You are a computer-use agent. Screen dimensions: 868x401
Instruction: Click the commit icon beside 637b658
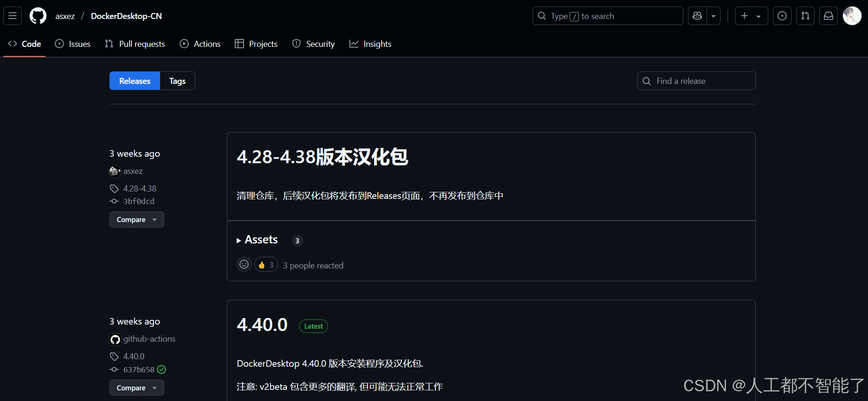114,369
